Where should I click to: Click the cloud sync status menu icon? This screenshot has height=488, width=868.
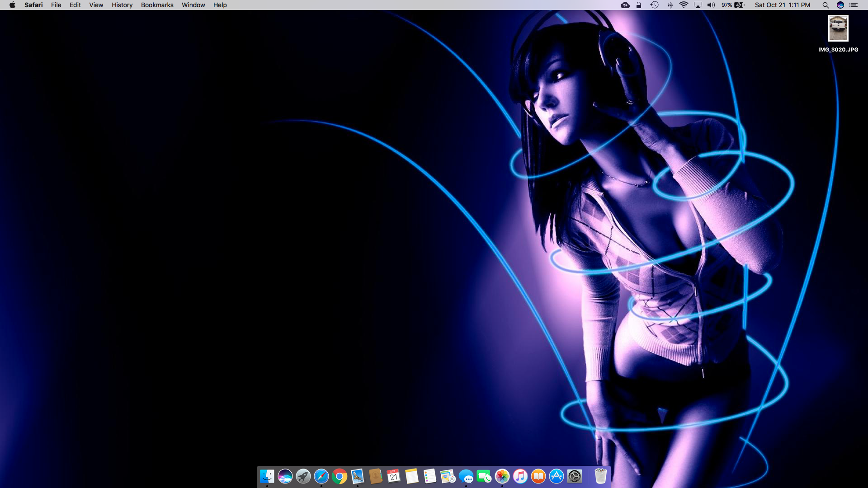tap(625, 5)
